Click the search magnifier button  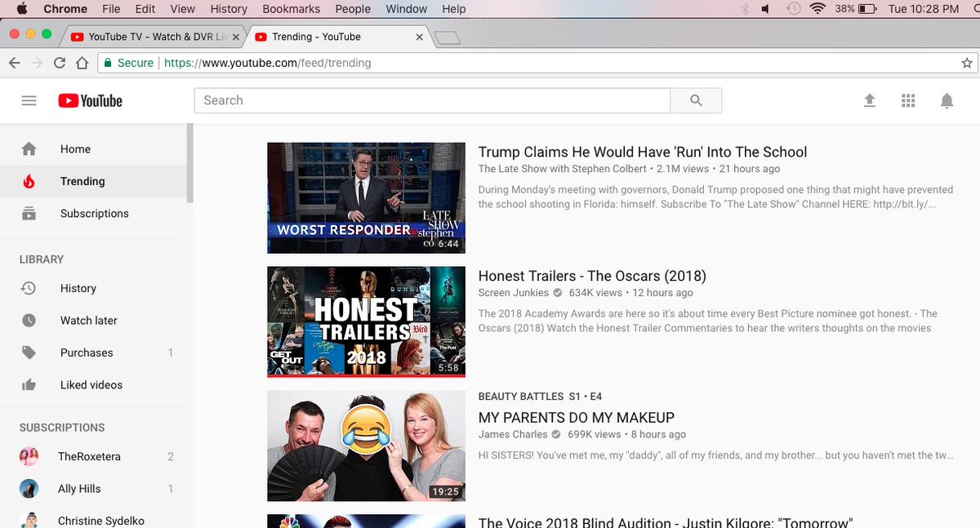[x=696, y=100]
